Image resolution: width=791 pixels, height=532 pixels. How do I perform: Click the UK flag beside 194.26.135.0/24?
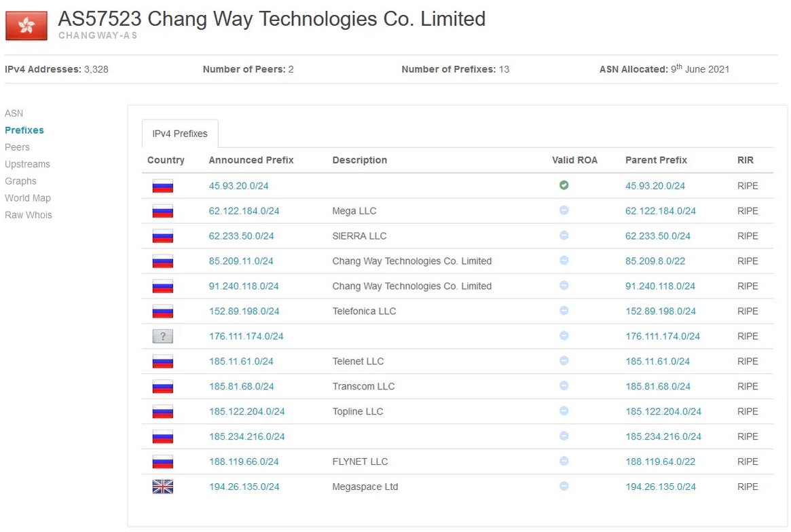[163, 487]
